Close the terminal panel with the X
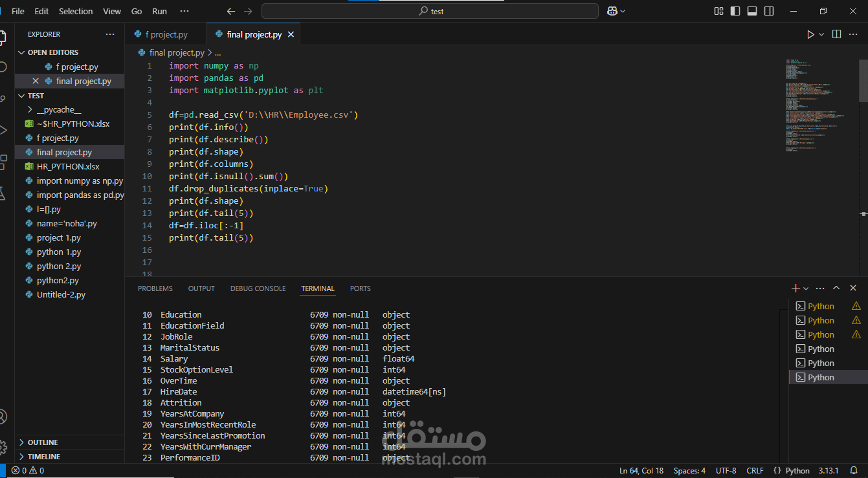This screenshot has width=868, height=478. click(853, 288)
